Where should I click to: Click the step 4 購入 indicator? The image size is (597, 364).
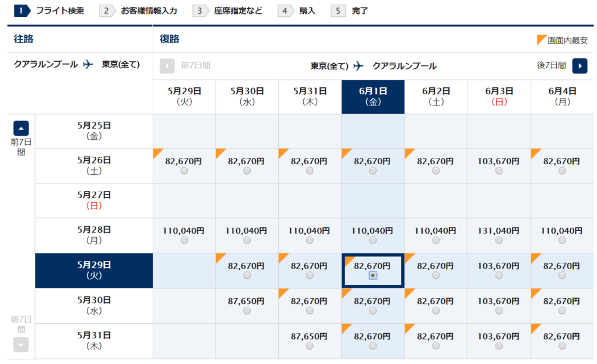click(285, 10)
